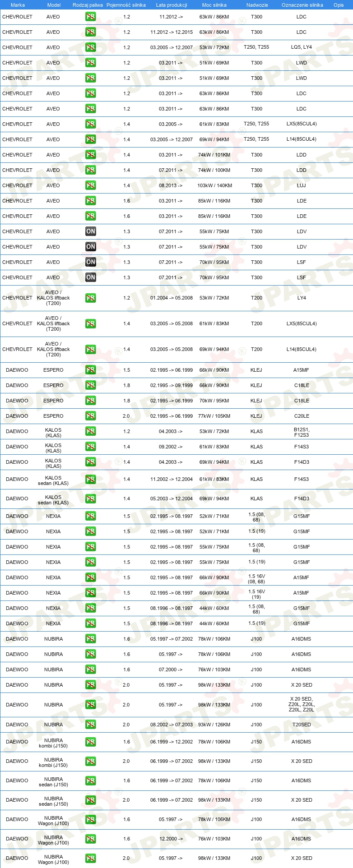Click petrol icon in ESPERO 2.0 C20LE row
Image resolution: width=353 pixels, height=868 pixels.
click(x=91, y=416)
